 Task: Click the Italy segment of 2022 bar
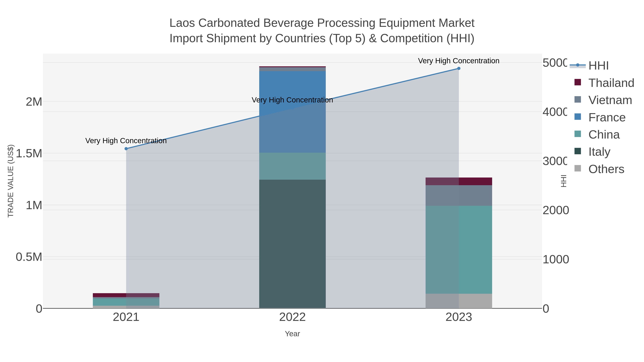pyautogui.click(x=292, y=244)
